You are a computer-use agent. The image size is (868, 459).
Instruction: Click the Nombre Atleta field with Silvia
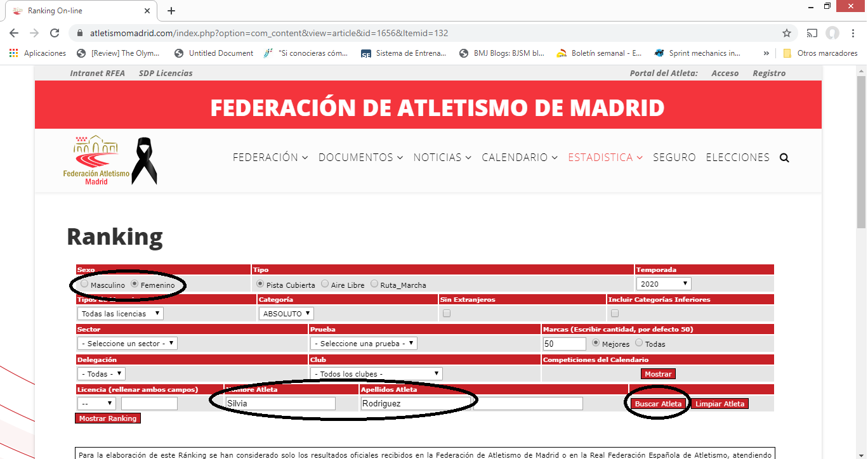[280, 403]
